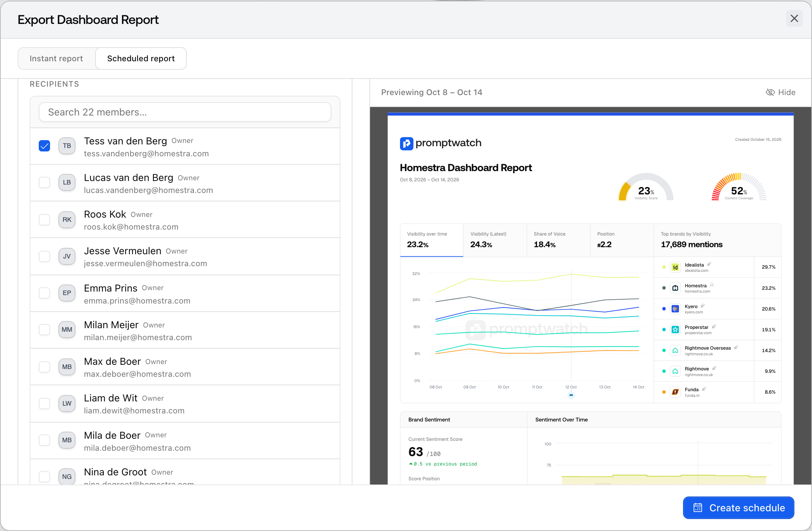Click link icon next to Funda
The height and width of the screenshot is (531, 812).
point(704,389)
